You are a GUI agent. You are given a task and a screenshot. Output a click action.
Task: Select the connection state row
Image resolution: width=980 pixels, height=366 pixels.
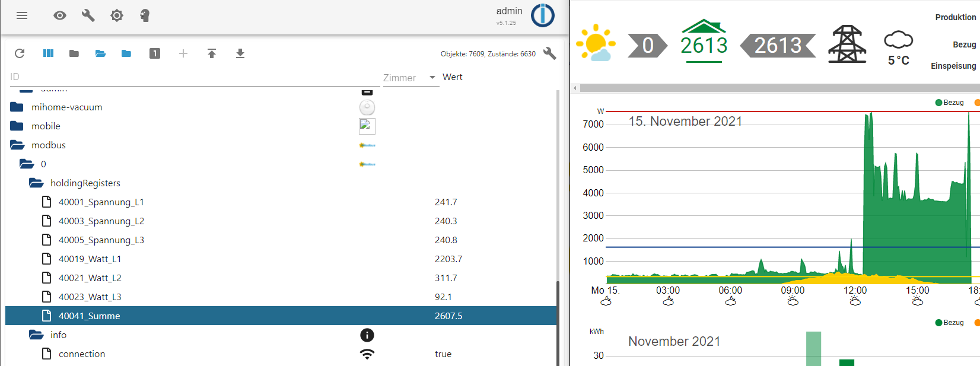coord(281,354)
